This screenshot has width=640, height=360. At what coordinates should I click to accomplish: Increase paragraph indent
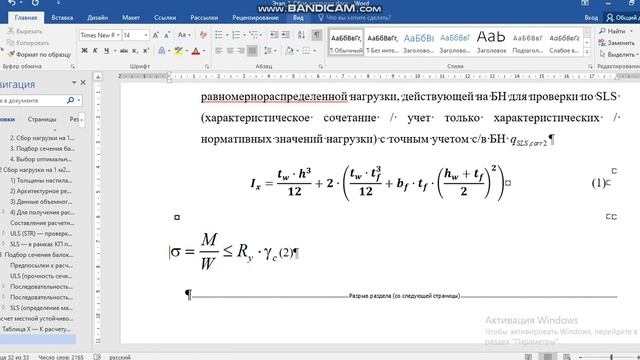(x=285, y=35)
